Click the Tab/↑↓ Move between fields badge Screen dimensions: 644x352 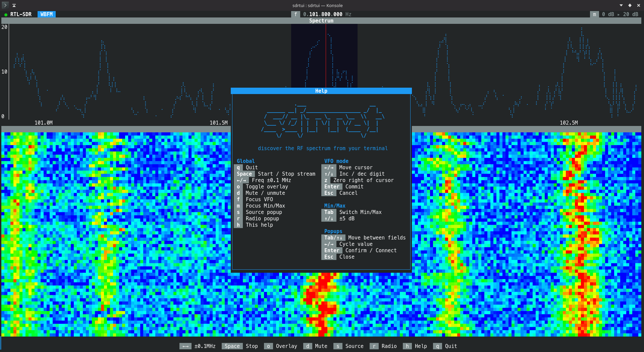point(333,237)
